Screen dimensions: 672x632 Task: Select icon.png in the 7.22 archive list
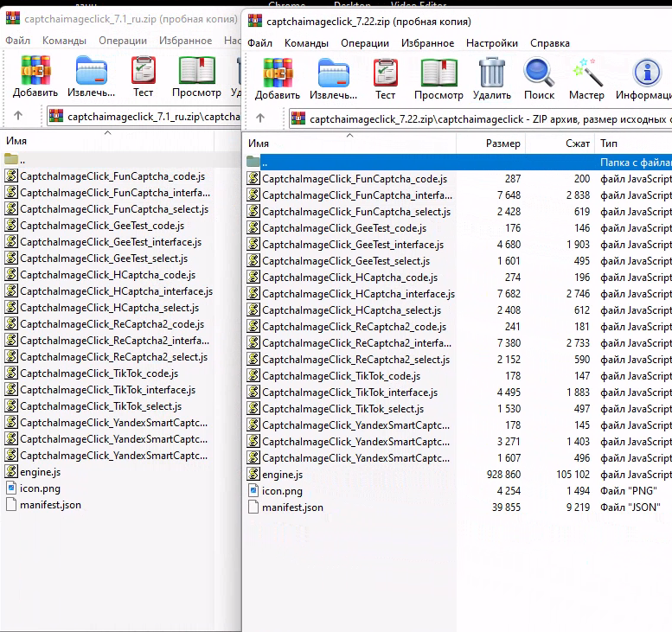pos(282,491)
